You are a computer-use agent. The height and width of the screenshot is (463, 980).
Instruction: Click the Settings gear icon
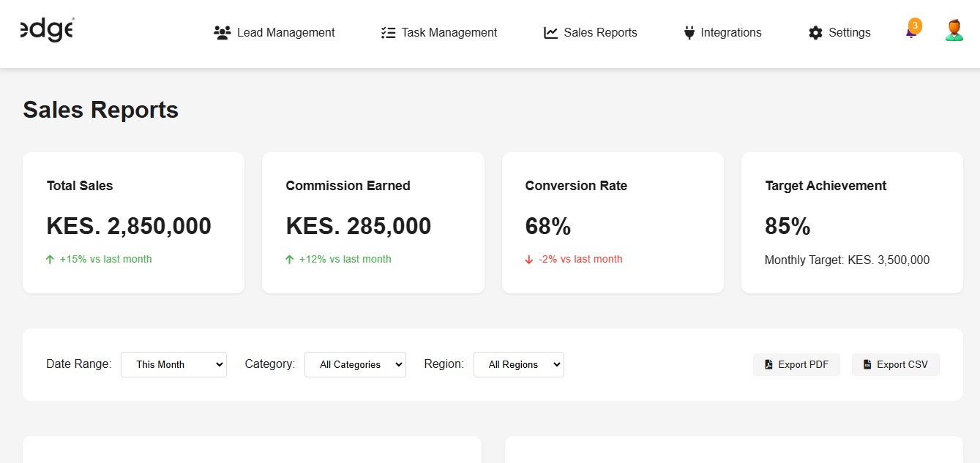click(x=815, y=33)
